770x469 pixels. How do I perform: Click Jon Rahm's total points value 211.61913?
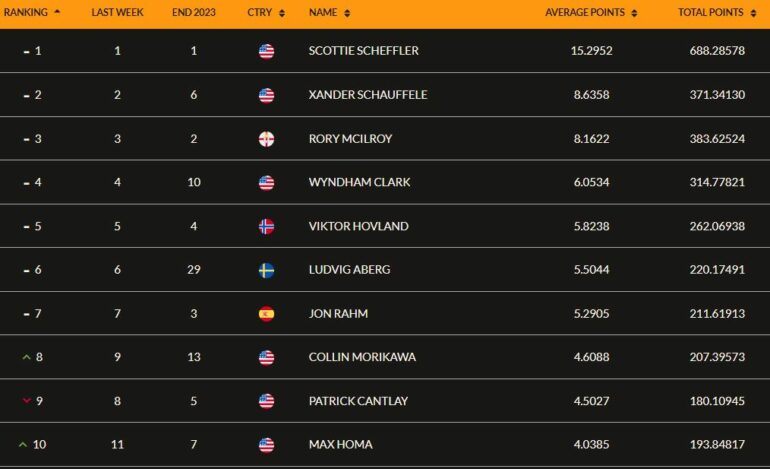(x=717, y=313)
